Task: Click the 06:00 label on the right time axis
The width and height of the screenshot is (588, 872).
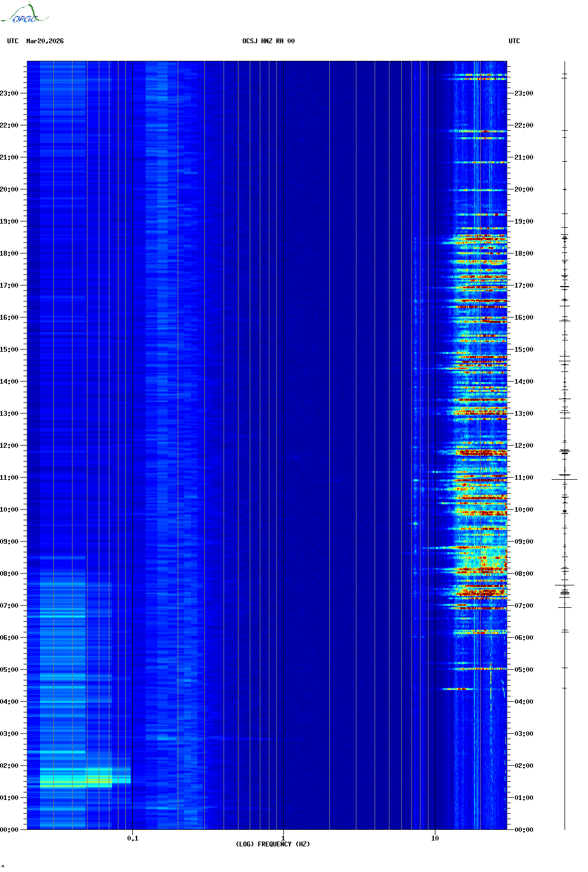Action: pos(523,638)
